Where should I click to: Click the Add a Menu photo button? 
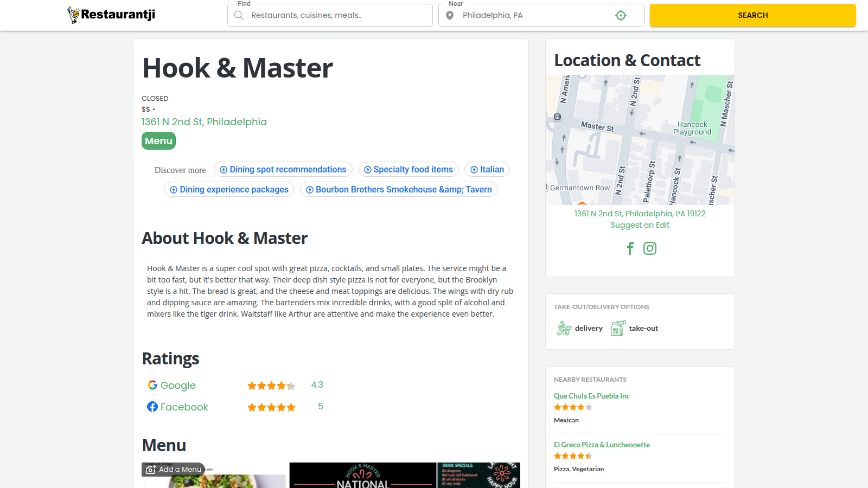[174, 470]
